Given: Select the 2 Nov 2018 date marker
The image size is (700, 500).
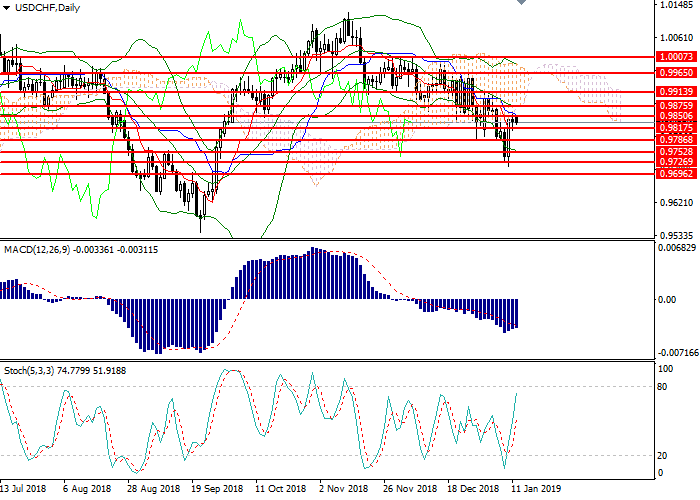Looking at the screenshot, I should pyautogui.click(x=343, y=489).
